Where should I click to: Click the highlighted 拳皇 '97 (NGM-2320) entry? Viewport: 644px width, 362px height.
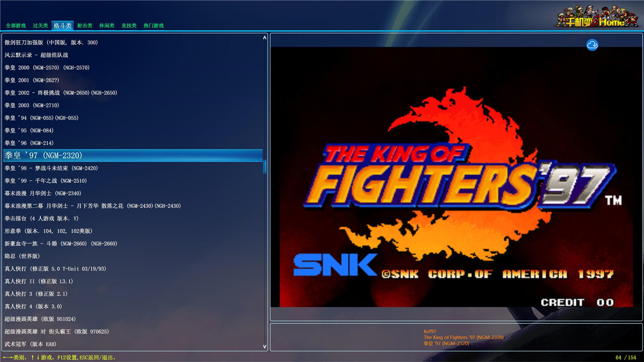click(x=43, y=156)
